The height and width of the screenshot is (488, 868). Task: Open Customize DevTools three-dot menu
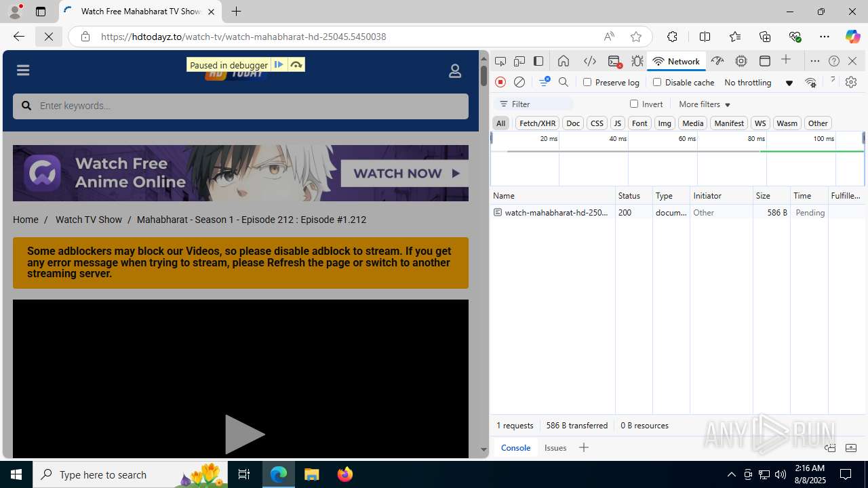pos(815,61)
